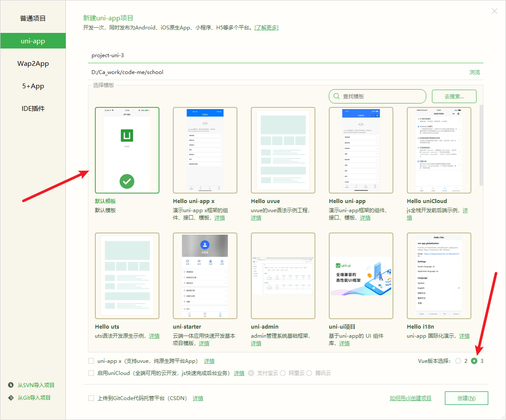Select the 支付宝云 radio button

(251, 373)
